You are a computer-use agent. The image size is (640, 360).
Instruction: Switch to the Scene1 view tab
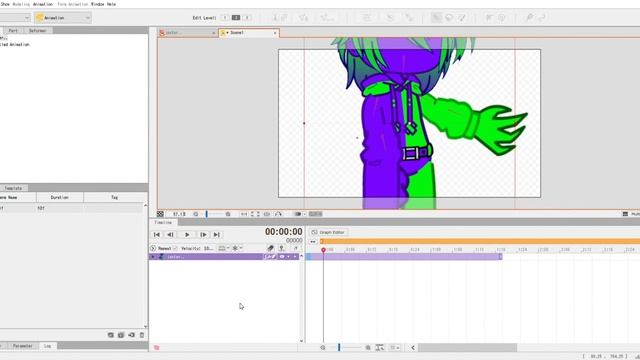click(x=249, y=33)
